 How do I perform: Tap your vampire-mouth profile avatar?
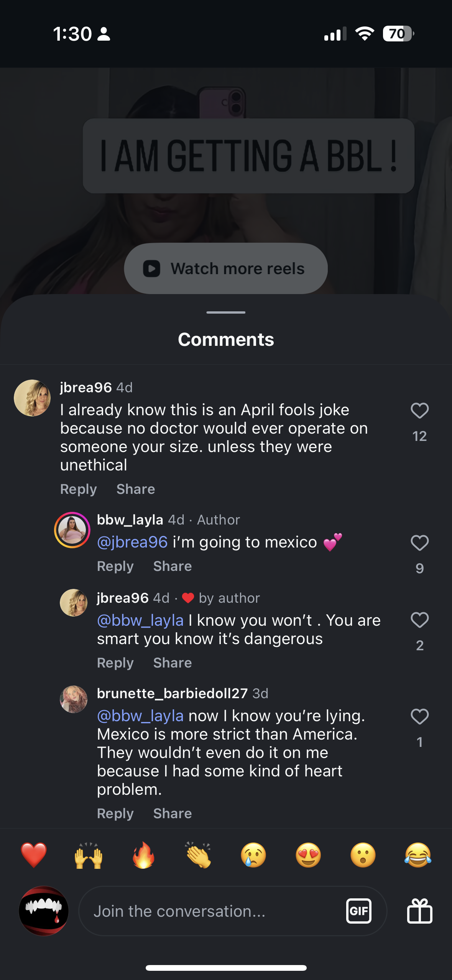coord(44,911)
